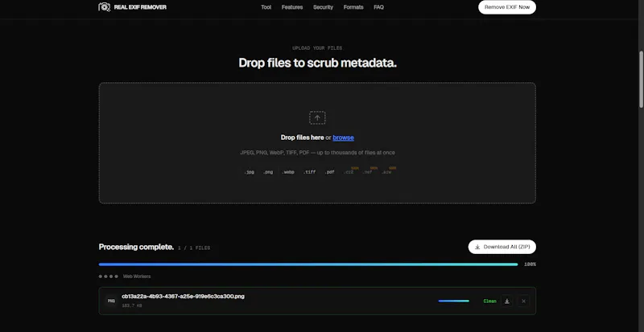Screen dimensions: 644x332
Task: Click the .tiff format tag
Action: click(x=309, y=172)
